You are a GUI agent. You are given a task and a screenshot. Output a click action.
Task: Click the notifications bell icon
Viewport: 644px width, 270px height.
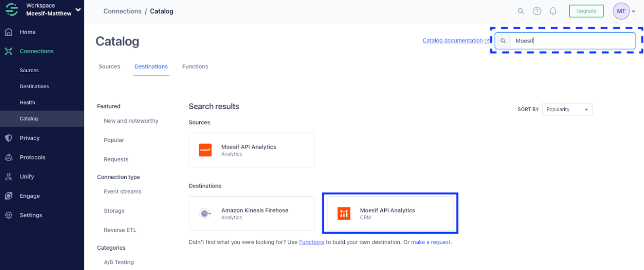point(553,11)
